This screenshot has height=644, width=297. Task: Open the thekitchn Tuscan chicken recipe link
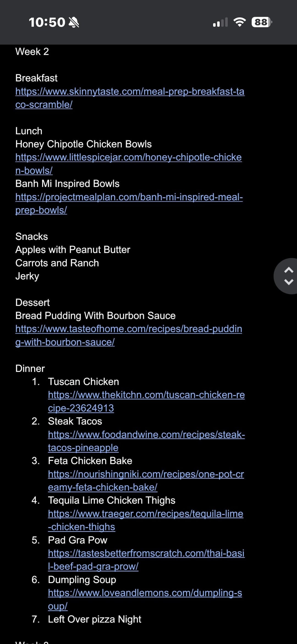pos(146,395)
